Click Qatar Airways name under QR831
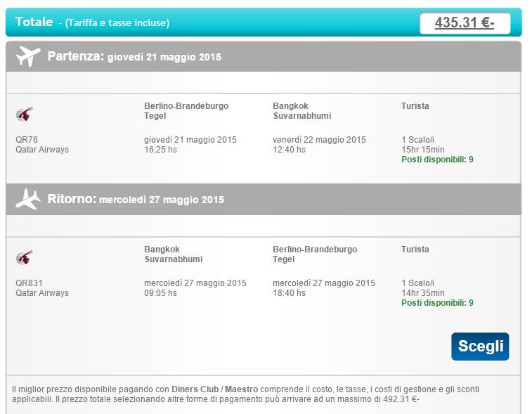The image size is (532, 414). pos(42,293)
